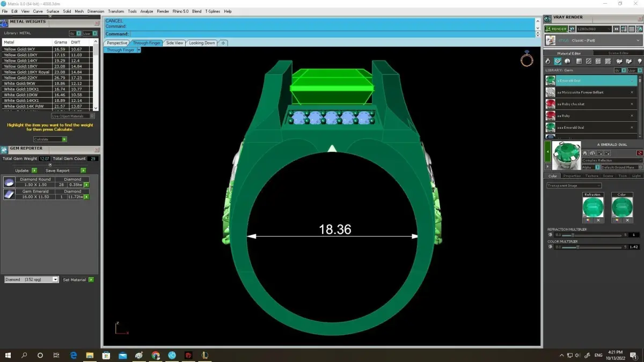Close the Metal Weights panel
The image size is (644, 362).
click(97, 23)
